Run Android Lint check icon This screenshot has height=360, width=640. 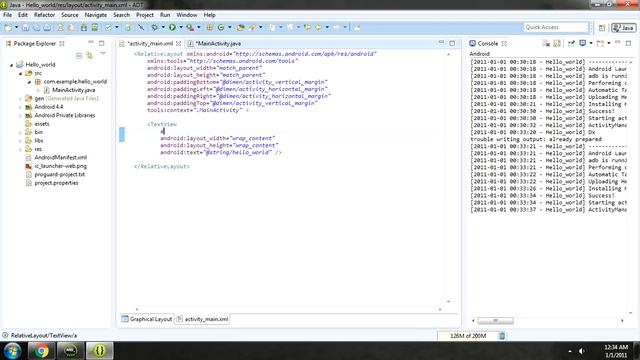pyautogui.click(x=108, y=27)
